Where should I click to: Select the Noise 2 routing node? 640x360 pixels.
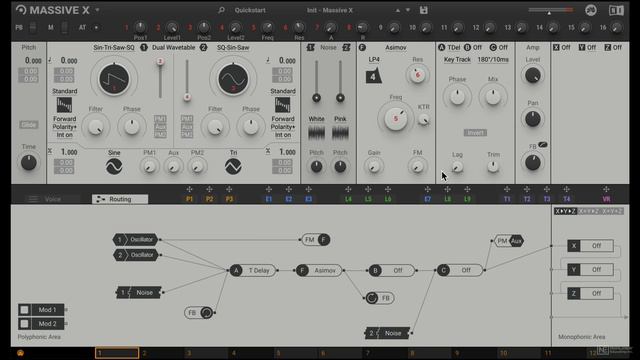(x=387, y=333)
